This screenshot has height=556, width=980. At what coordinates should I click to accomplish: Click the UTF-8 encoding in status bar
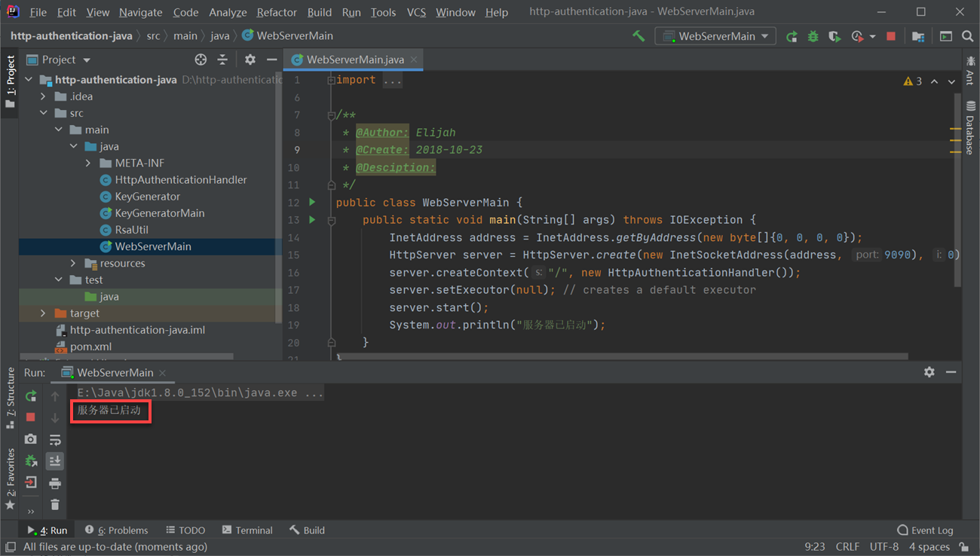tap(884, 547)
